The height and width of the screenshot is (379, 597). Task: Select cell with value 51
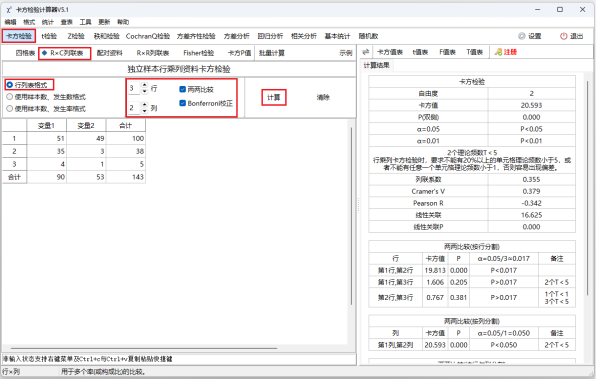47,138
